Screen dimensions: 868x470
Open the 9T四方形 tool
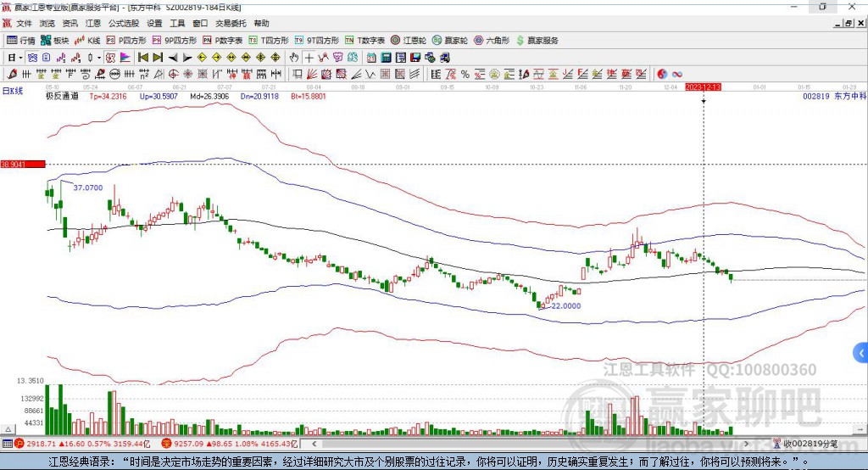pyautogui.click(x=317, y=41)
